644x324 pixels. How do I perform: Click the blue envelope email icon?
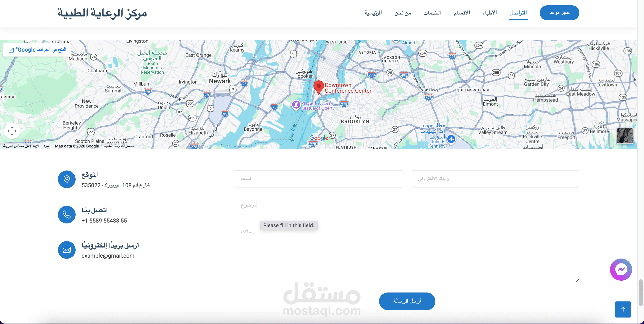click(x=66, y=250)
